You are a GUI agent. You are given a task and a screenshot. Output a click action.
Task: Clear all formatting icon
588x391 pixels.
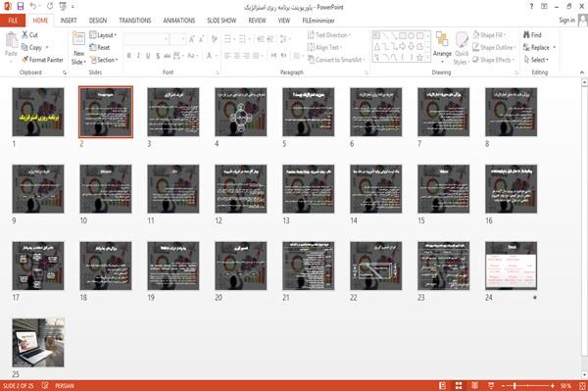click(214, 39)
